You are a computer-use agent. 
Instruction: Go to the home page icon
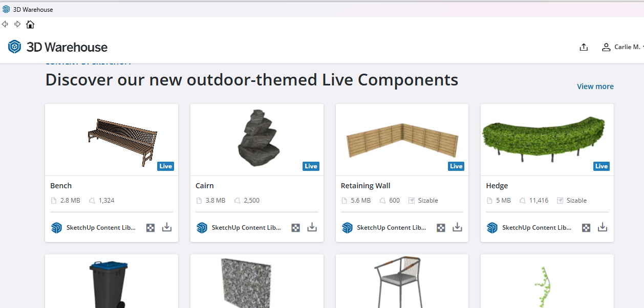tap(30, 25)
